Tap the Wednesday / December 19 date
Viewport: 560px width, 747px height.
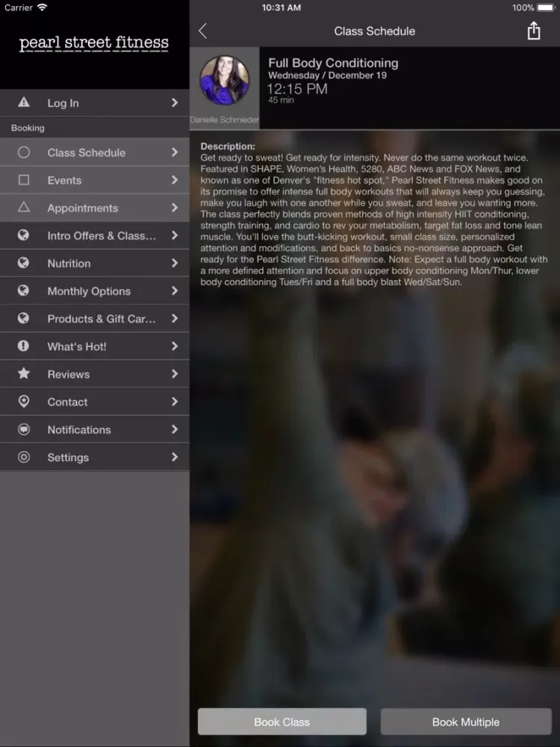pos(327,75)
